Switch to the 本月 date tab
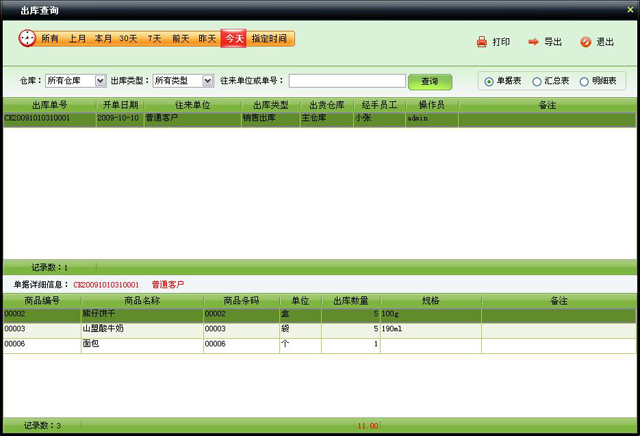 [103, 39]
